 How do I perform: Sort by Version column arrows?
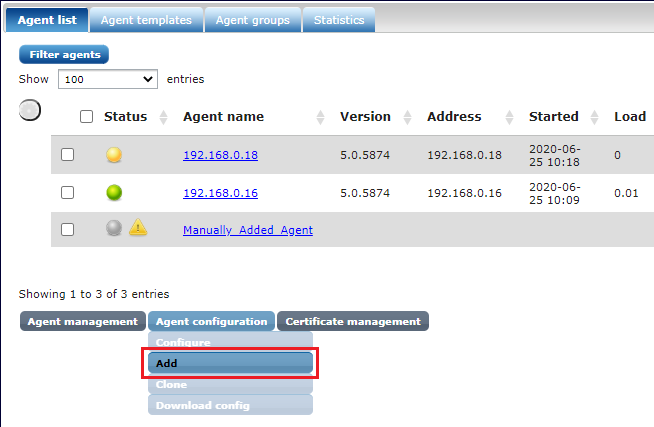click(407, 117)
